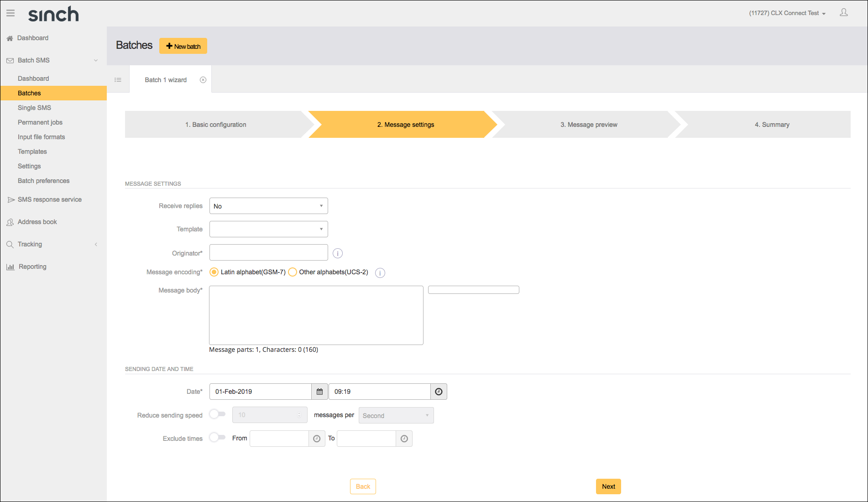868x502 pixels.
Task: Click the user profile icon at top right
Action: tap(843, 12)
